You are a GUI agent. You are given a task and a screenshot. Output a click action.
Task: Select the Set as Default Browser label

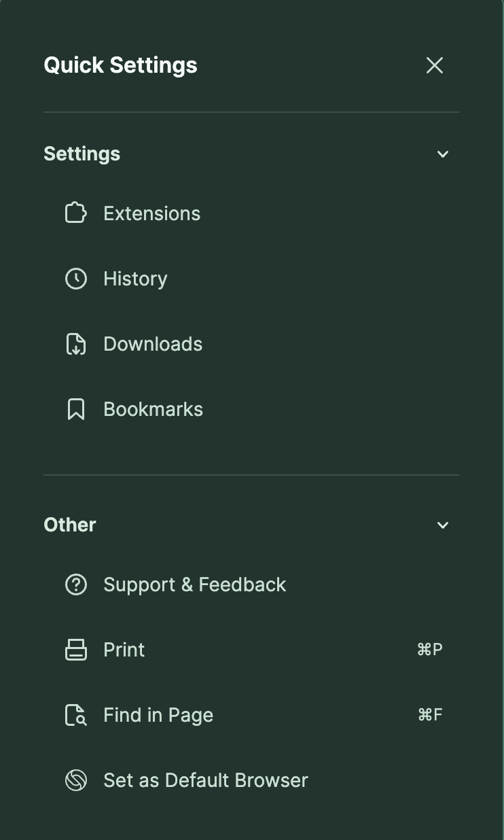click(206, 780)
